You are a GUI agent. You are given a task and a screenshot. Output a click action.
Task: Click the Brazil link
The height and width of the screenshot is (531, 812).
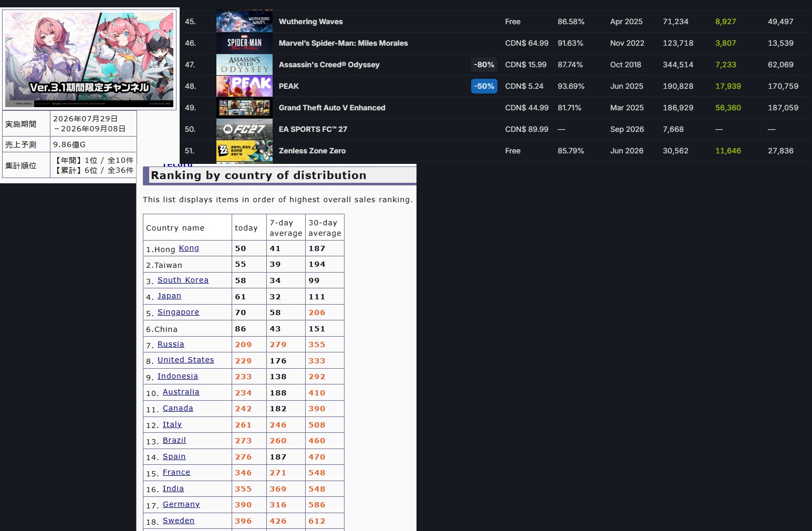pos(174,440)
